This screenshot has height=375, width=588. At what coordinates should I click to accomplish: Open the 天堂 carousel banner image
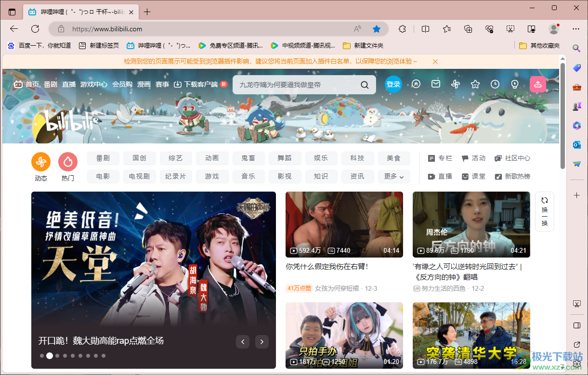(x=154, y=280)
